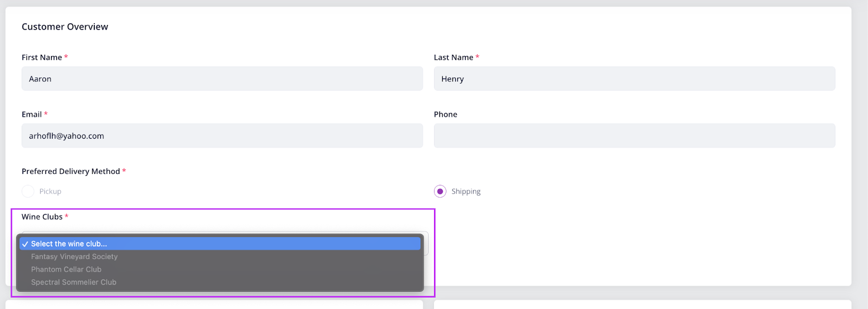This screenshot has height=309, width=868.
Task: Click the empty Phone input field
Action: (x=634, y=136)
